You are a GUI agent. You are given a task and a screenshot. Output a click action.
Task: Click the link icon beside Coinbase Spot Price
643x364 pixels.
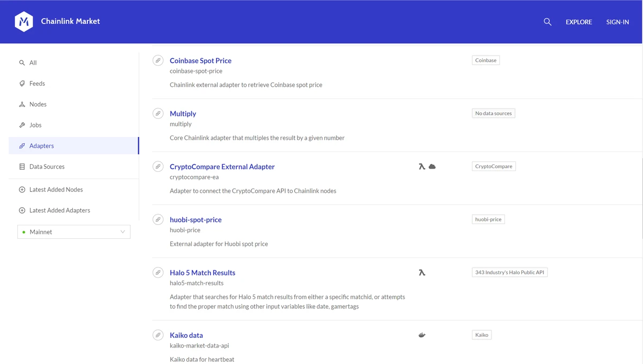[x=158, y=60]
